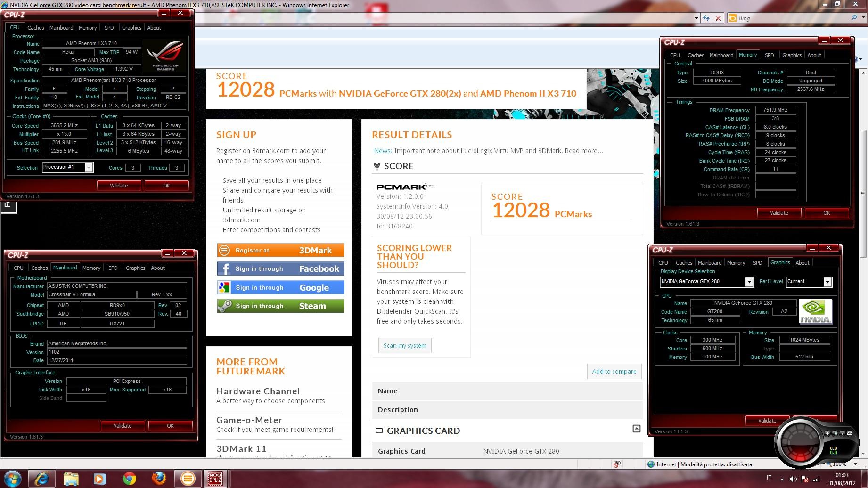This screenshot has height=488, width=868.
Task: Click Validate in the Graphics CPU-Z window
Action: 767,421
